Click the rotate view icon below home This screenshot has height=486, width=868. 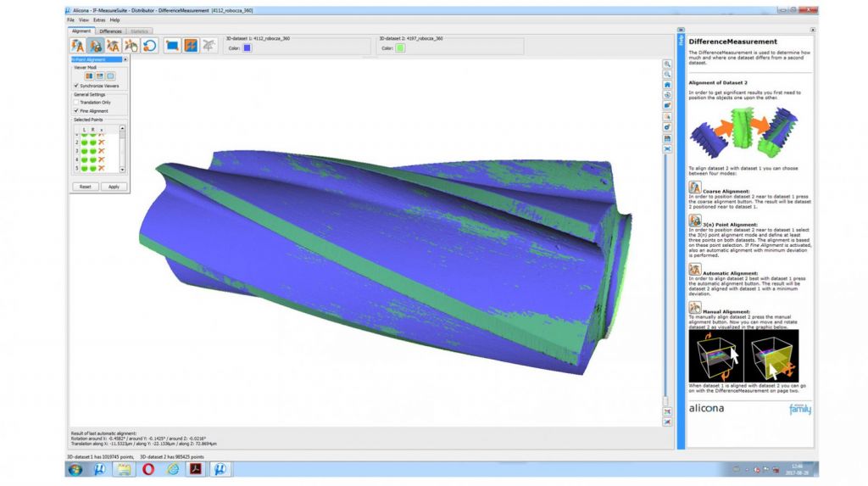(668, 95)
